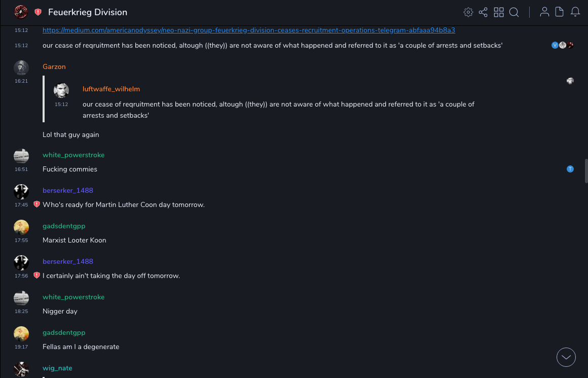The height and width of the screenshot is (378, 588).
Task: Click the channel avatar in the header
Action: pos(21,12)
